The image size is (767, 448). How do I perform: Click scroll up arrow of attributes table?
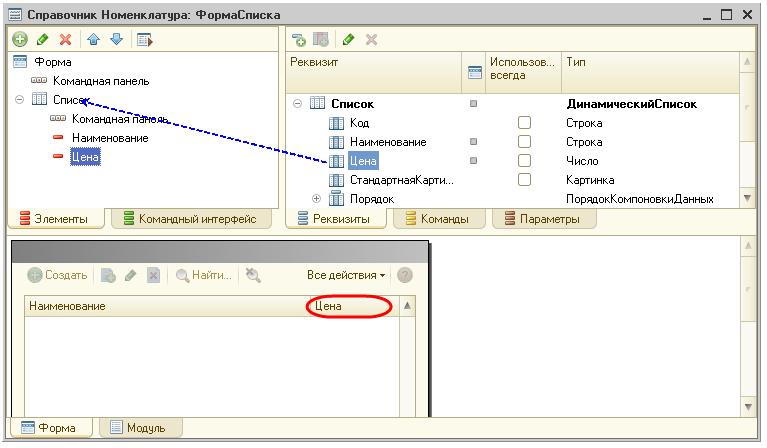(x=747, y=62)
